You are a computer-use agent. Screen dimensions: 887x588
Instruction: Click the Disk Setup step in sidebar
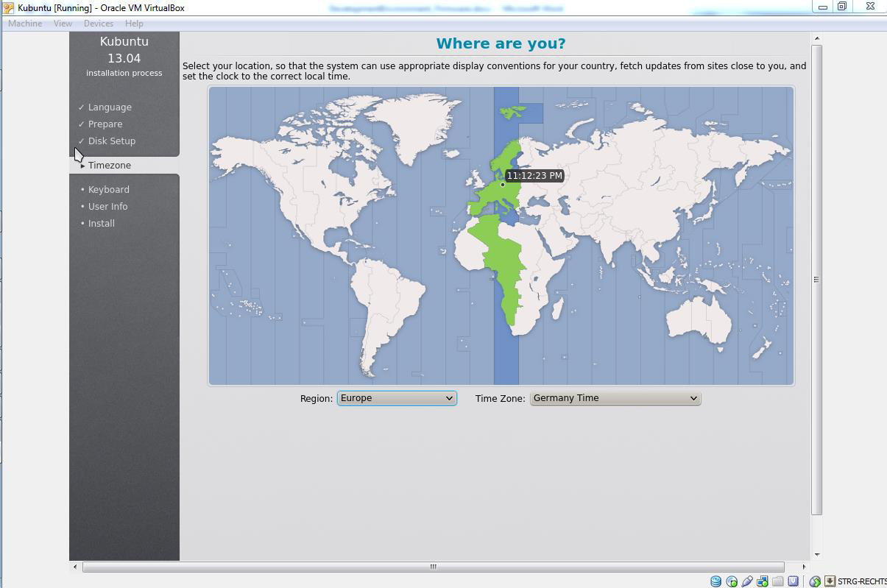click(111, 141)
